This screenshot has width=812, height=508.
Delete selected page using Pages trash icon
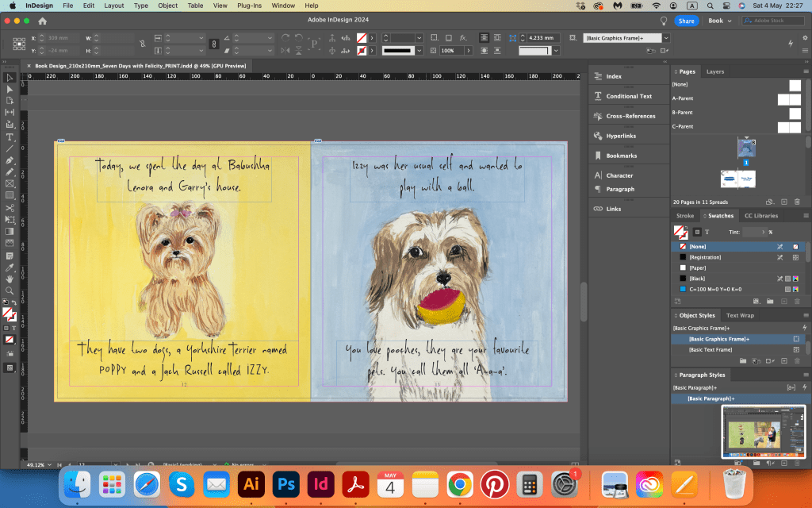tap(797, 202)
